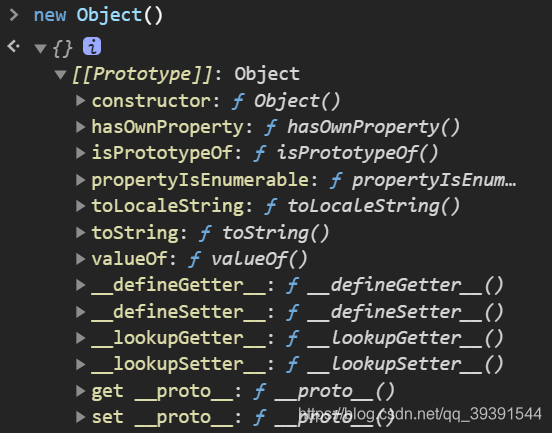
Task: Expand the toString entry arrow
Action: (x=81, y=233)
